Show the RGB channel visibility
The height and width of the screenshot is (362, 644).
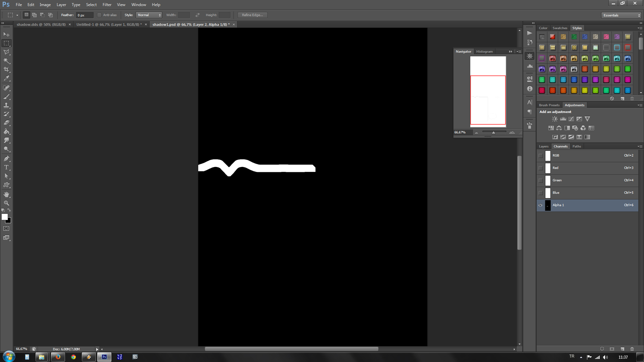tap(540, 156)
